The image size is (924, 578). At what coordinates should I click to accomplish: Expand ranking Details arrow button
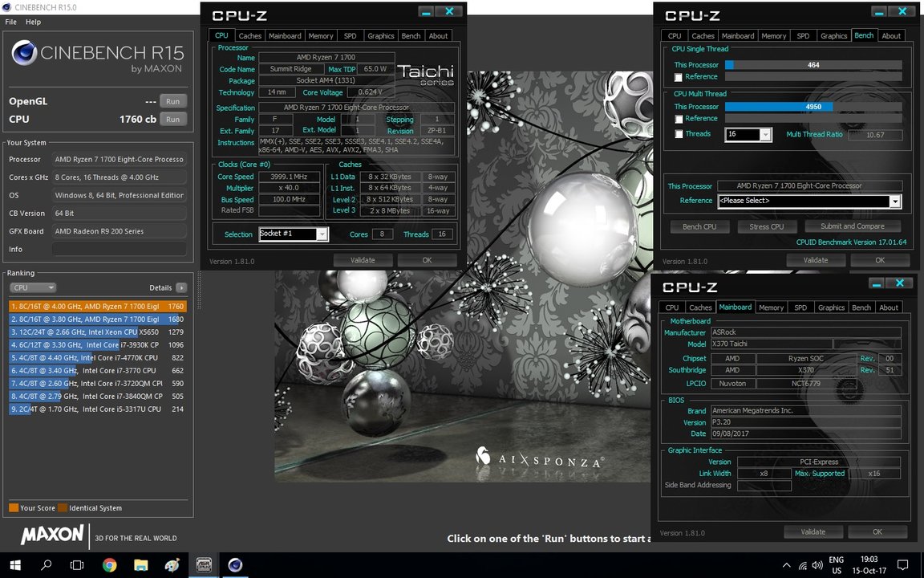pos(181,288)
